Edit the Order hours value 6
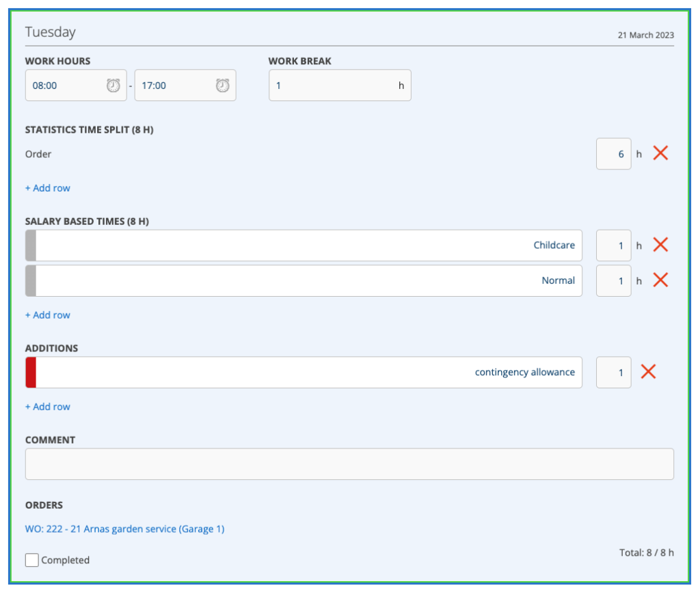The height and width of the screenshot is (590, 700). coord(614,154)
